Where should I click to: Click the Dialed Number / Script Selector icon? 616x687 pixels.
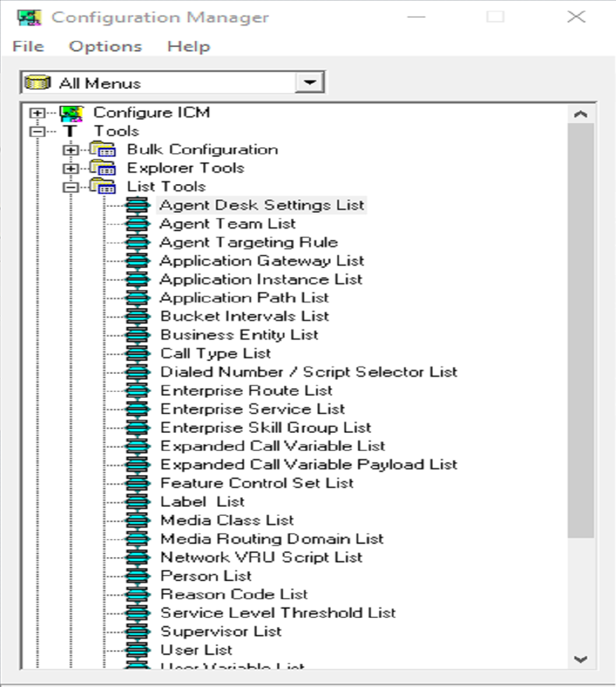[x=137, y=372]
